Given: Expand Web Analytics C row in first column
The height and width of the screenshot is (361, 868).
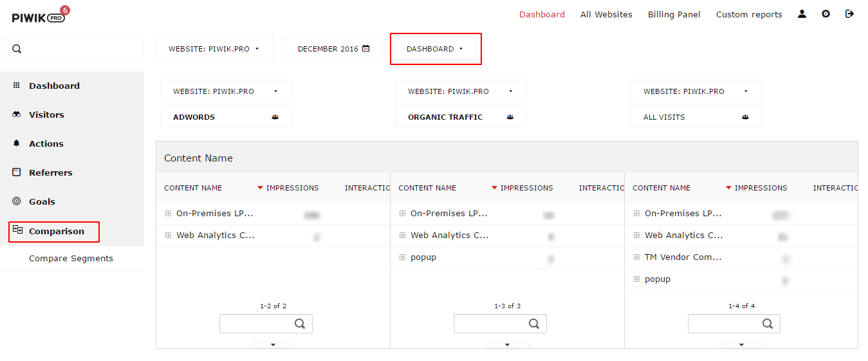Looking at the screenshot, I should tap(168, 236).
